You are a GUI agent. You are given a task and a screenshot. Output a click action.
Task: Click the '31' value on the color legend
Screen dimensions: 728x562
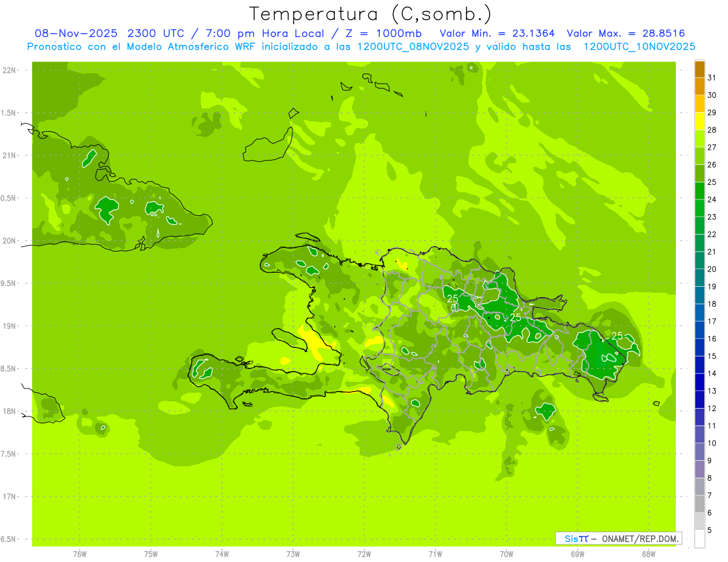tap(712, 78)
